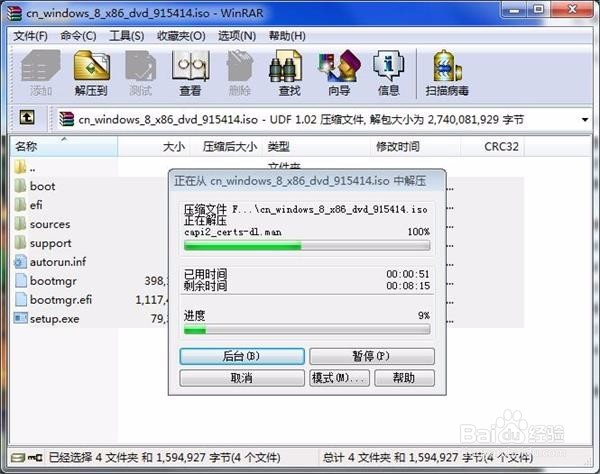Click the 'setup.exe' file name
This screenshot has height=474, width=600.
55,319
